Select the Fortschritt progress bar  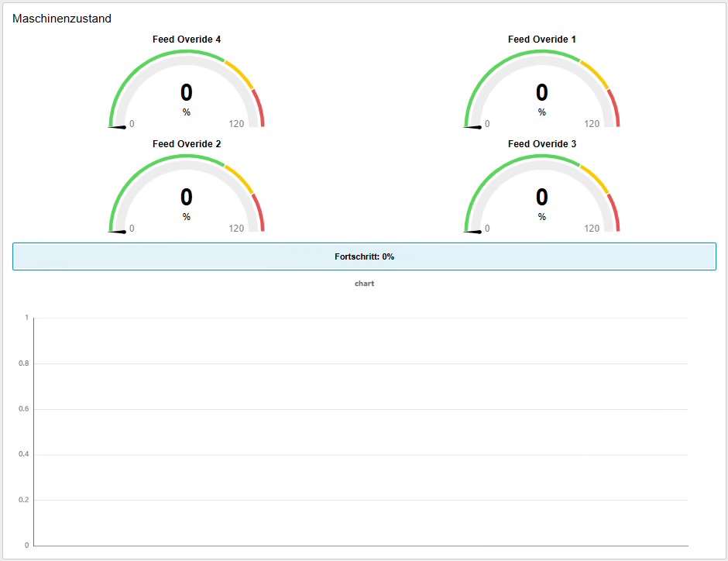364,256
